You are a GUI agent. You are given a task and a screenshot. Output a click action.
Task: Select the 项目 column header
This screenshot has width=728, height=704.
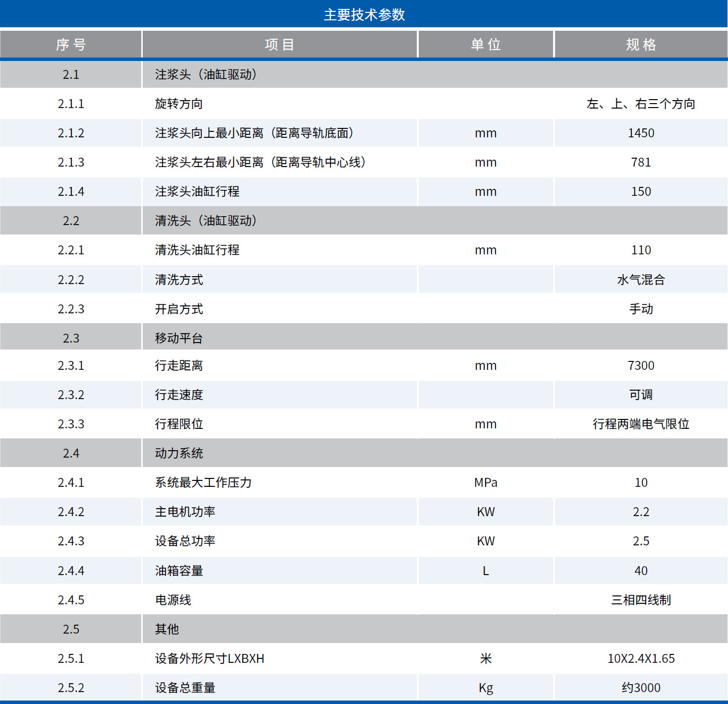280,44
